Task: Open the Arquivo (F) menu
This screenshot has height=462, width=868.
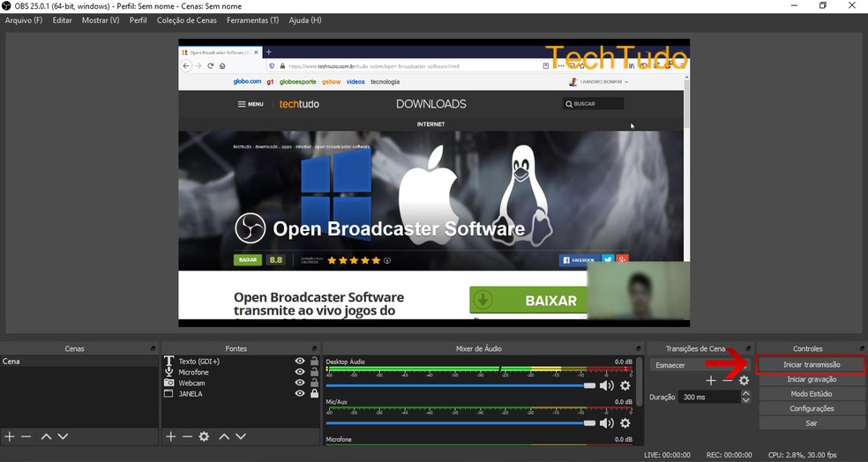Action: coord(24,20)
